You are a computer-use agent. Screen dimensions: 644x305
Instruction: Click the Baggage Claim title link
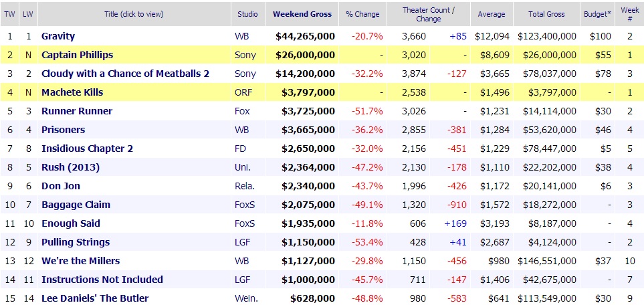tap(76, 205)
